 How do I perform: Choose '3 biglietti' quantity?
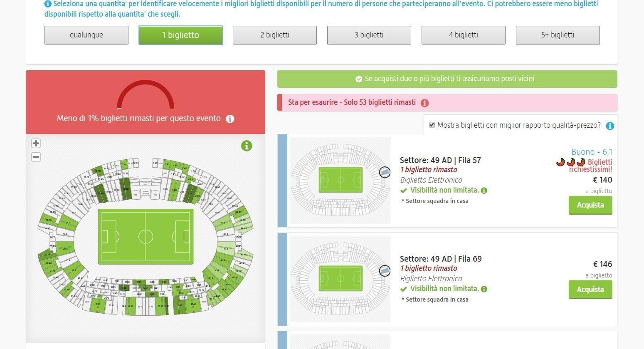(369, 35)
